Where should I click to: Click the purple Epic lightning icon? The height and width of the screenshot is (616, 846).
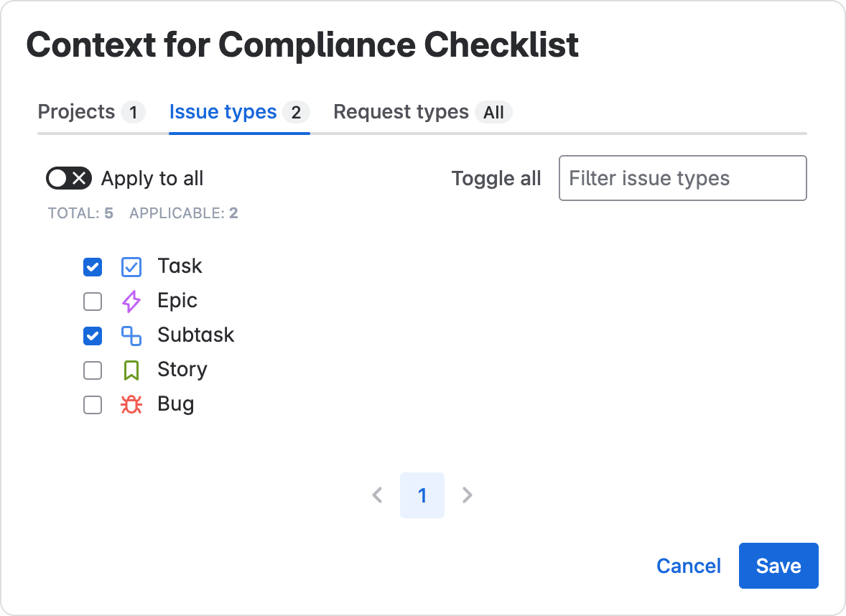(131, 302)
